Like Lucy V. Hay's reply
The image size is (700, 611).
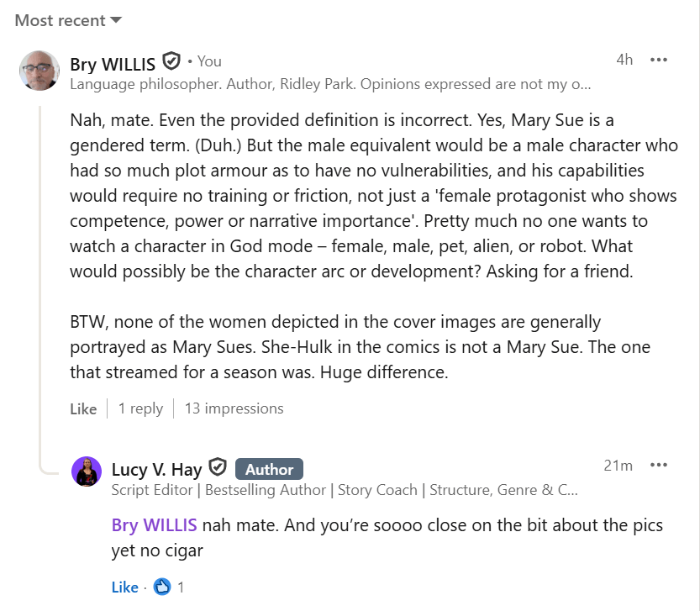(124, 587)
